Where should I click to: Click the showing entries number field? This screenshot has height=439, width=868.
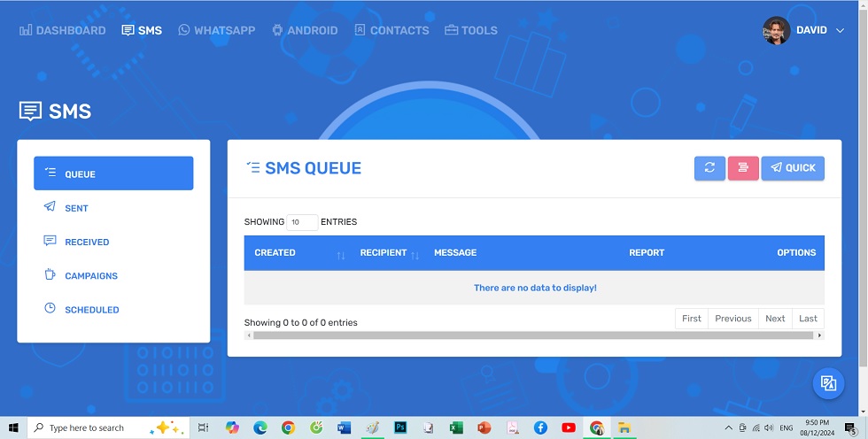click(x=302, y=222)
